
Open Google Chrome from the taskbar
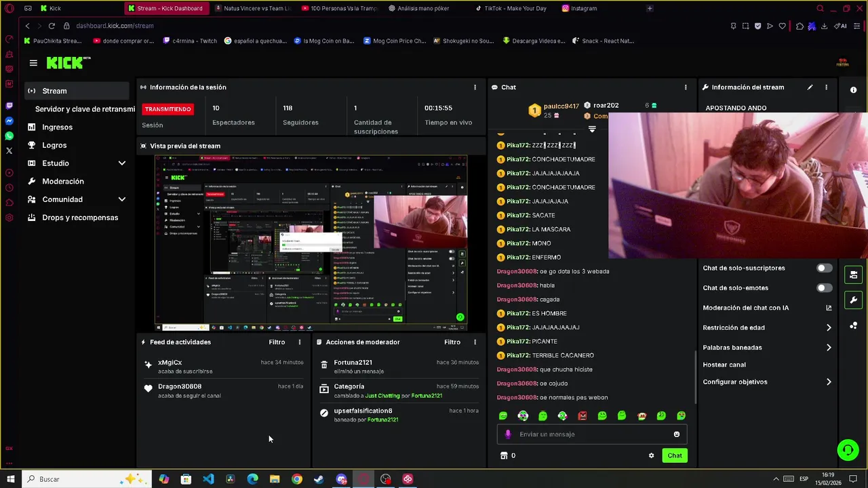[x=297, y=479]
